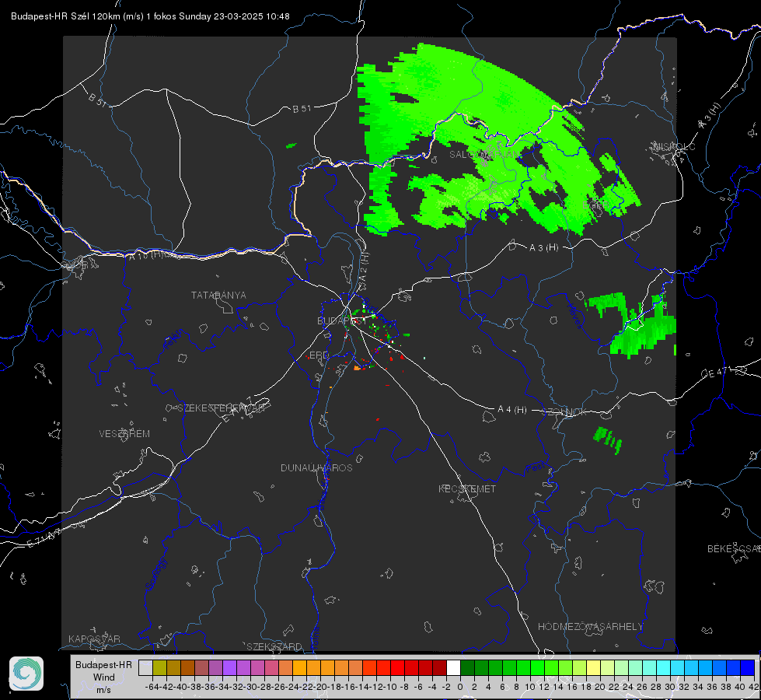761x700 pixels.
Task: Select the purple swatch between -34 and -32
Action: point(229,668)
